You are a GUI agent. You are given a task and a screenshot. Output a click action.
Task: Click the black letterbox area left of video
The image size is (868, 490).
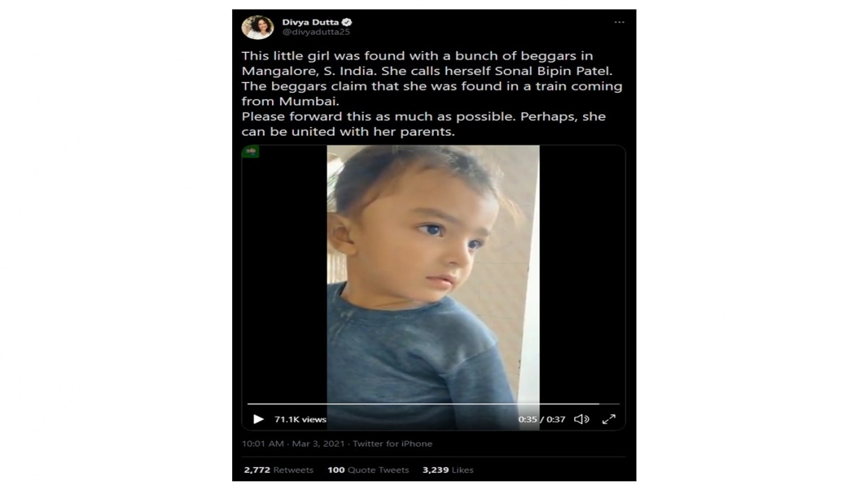284,275
